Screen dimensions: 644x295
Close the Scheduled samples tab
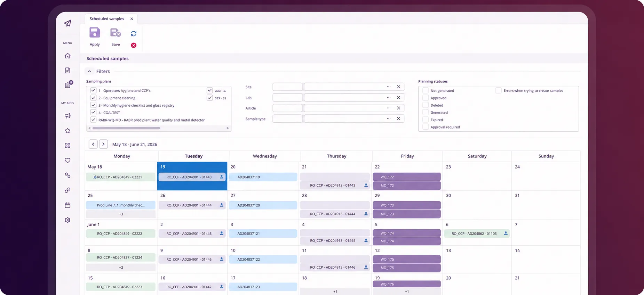132,19
